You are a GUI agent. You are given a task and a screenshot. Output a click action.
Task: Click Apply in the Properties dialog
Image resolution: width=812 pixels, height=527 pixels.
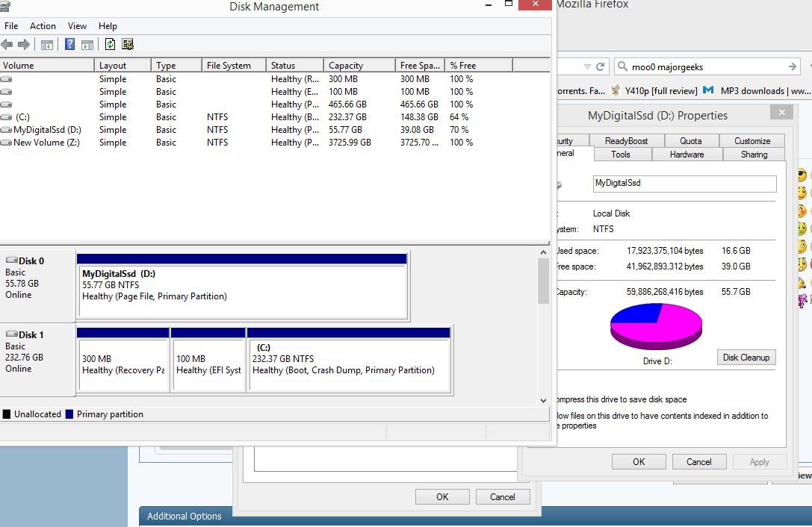(759, 461)
